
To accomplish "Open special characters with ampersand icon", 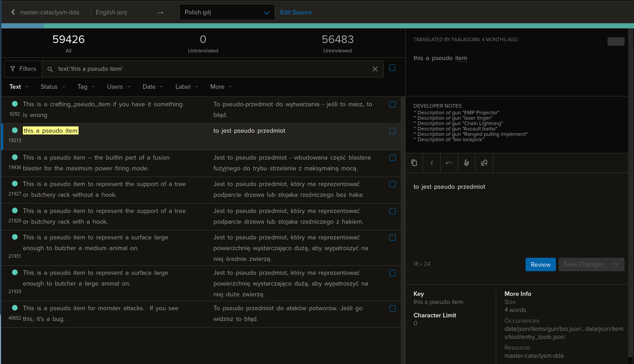I will click(466, 163).
